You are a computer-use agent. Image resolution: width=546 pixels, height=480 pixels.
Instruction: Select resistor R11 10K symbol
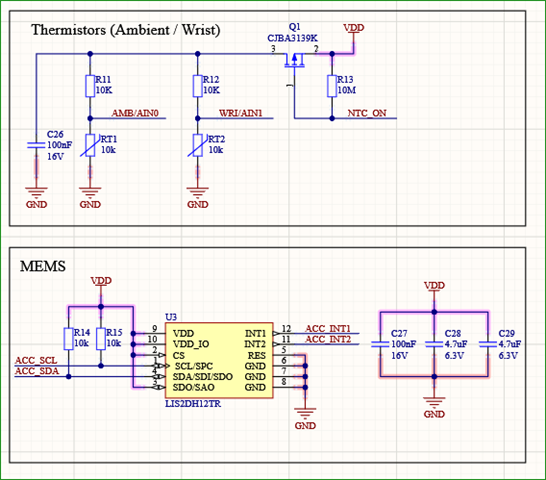[x=90, y=86]
